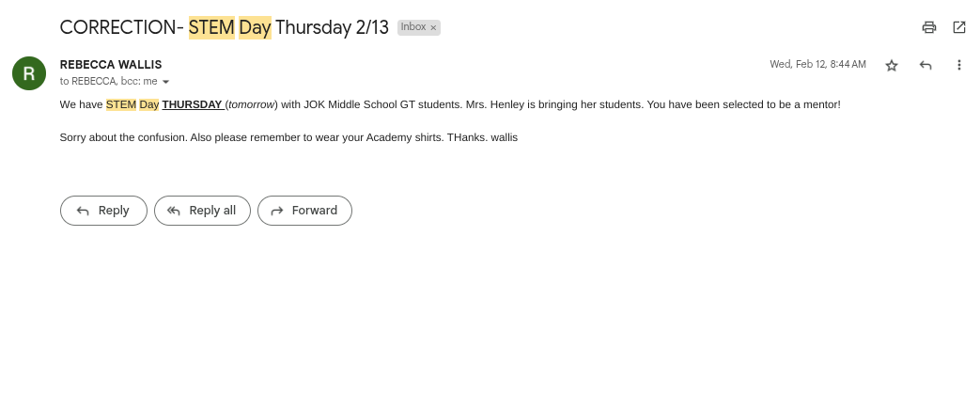Viewport: 980px width, 394px height.
Task: Expand recipient details arrow next to 'bcc: me'
Action: 166,82
